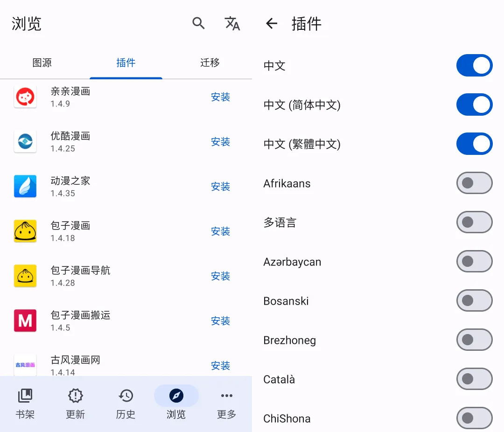Tap the 包子漫画导航 extension icon
The height and width of the screenshot is (432, 504).
(x=25, y=276)
